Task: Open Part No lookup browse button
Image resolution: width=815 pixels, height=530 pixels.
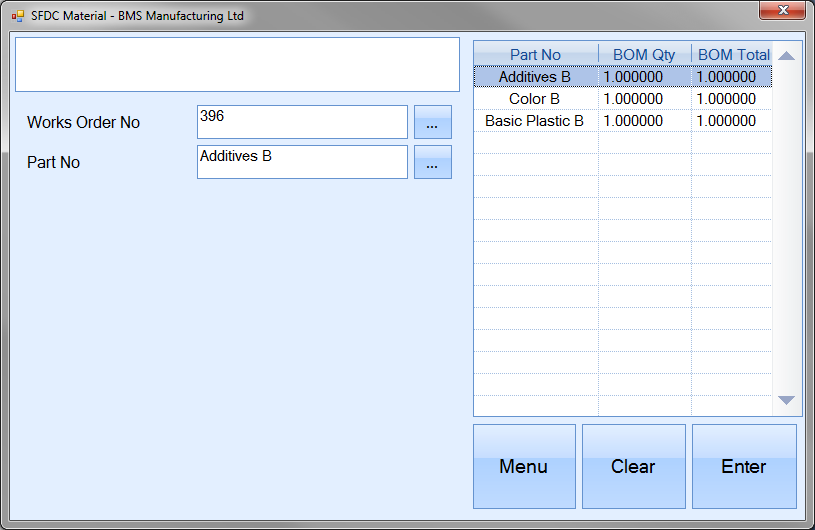Action: [x=432, y=162]
